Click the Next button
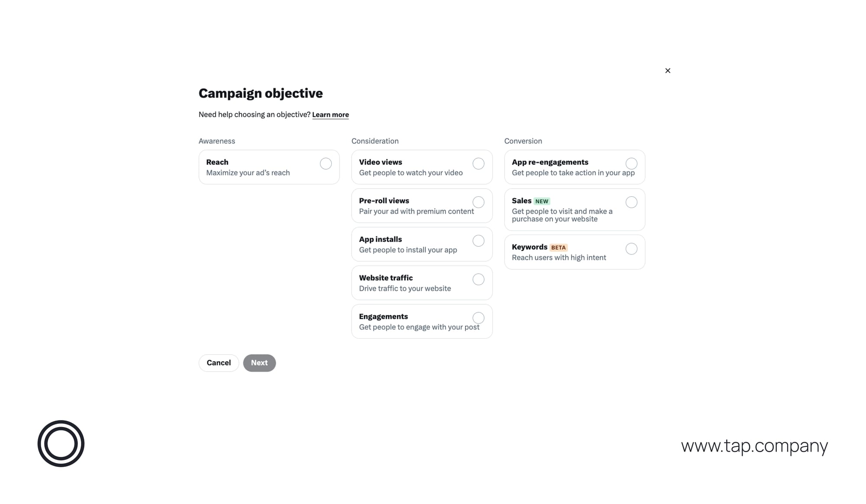This screenshot has height=504, width=866. point(259,363)
